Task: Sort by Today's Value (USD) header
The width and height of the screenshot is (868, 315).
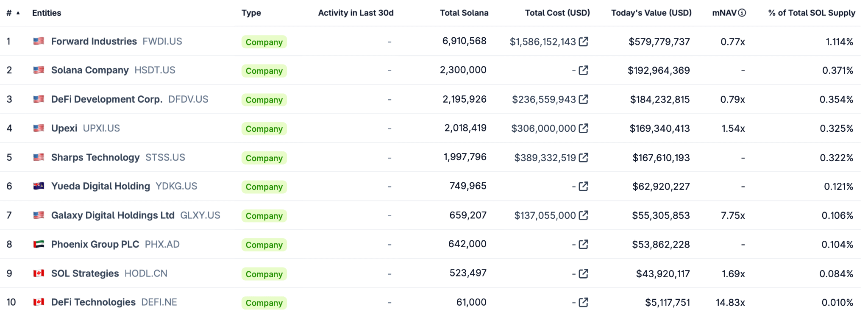Action: [x=651, y=13]
